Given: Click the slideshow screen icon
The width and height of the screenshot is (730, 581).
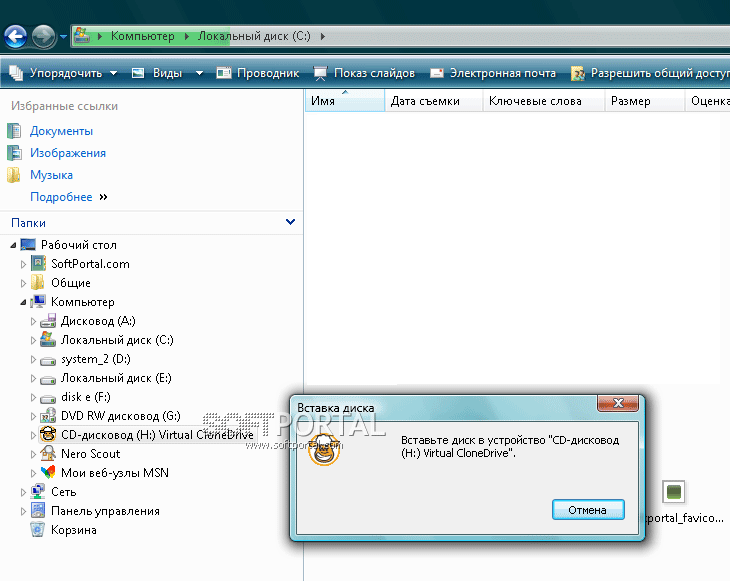Looking at the screenshot, I should point(320,74).
